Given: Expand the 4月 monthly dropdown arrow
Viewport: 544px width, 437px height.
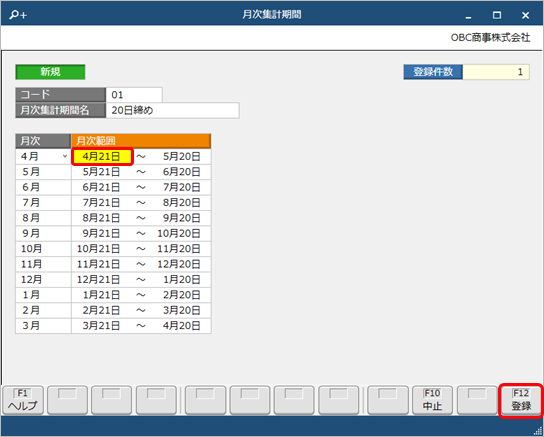Looking at the screenshot, I should pyautogui.click(x=65, y=156).
